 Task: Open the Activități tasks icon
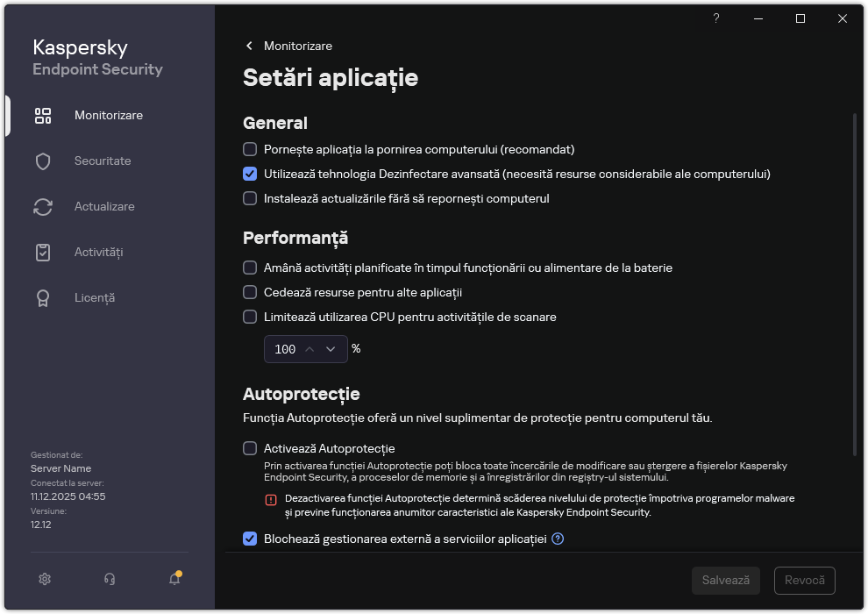[x=42, y=252]
